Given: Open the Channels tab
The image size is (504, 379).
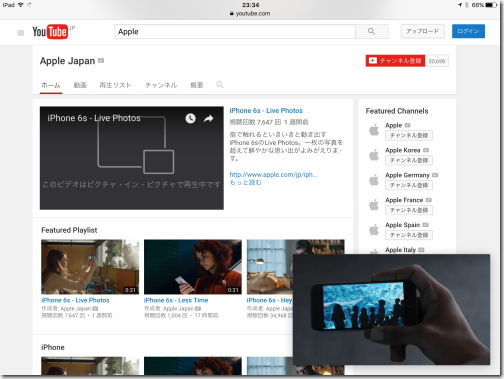Looking at the screenshot, I should [161, 85].
